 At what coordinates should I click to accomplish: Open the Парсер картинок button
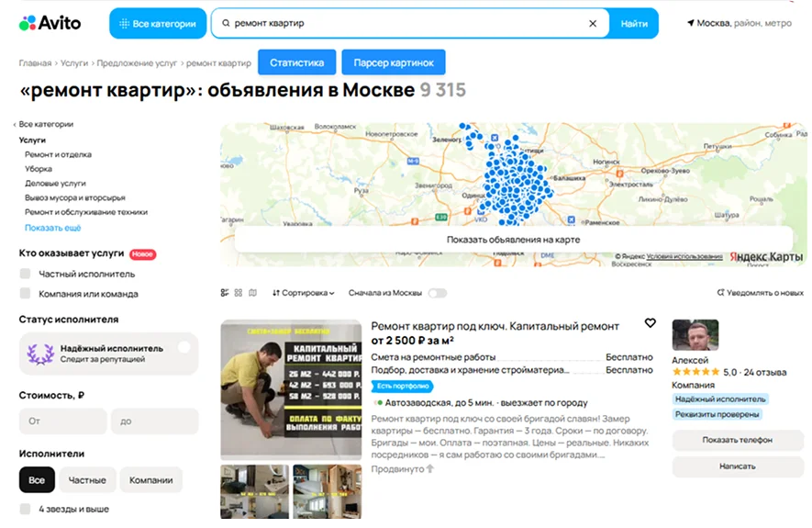[394, 62]
